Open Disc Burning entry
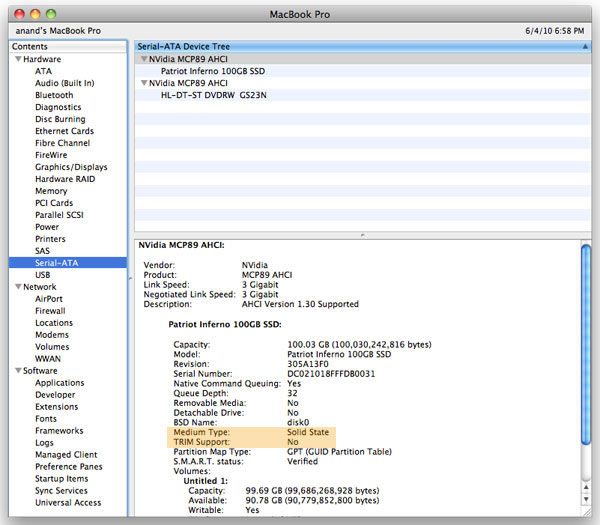Image resolution: width=600 pixels, height=525 pixels. pos(60,119)
